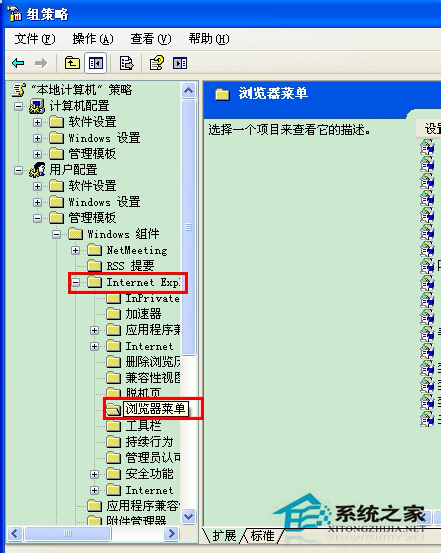The height and width of the screenshot is (553, 441).
Task: Open the 帮助(H) menu
Action: (209, 38)
